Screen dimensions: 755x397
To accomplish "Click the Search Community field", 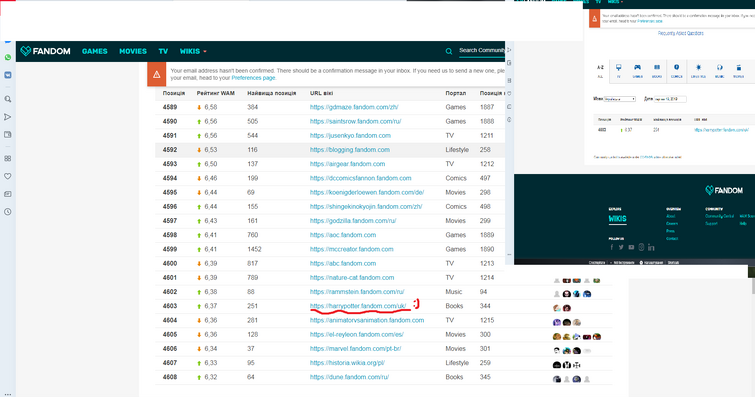I will (x=482, y=51).
